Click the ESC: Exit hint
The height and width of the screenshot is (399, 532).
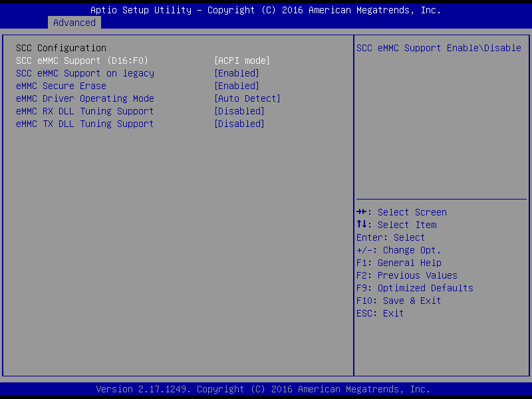click(380, 313)
